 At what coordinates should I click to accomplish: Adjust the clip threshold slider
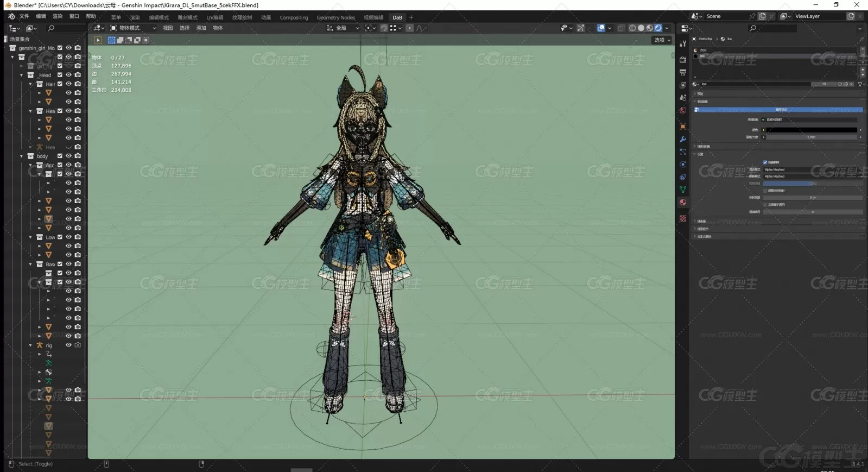(813, 184)
